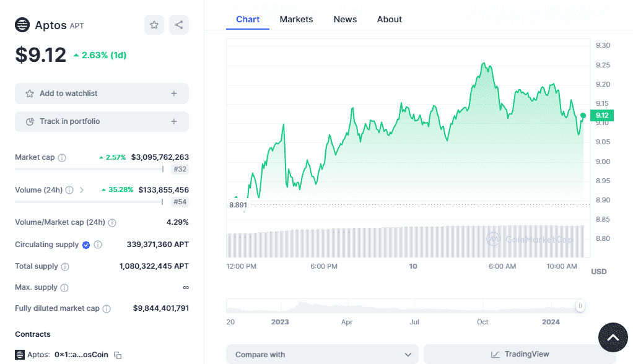Copy the Aptos contract address
Screen dimensions: 633x364
118,355
